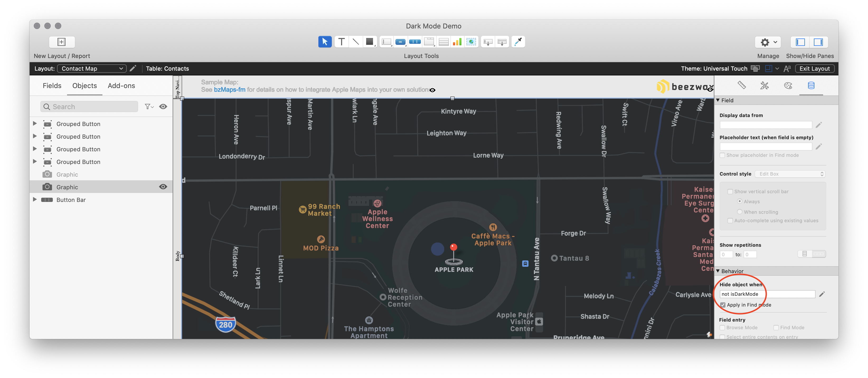
Task: Pick the Format Painter eyedropper tool
Action: [x=518, y=42]
